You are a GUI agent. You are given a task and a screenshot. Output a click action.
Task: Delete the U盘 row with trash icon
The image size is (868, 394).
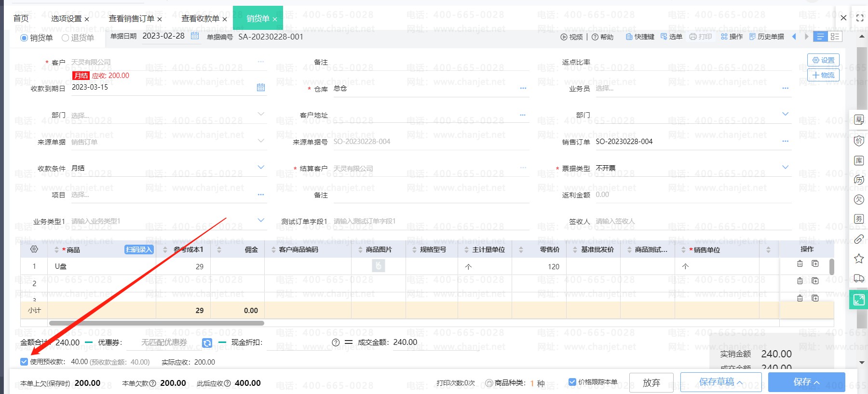(x=800, y=264)
